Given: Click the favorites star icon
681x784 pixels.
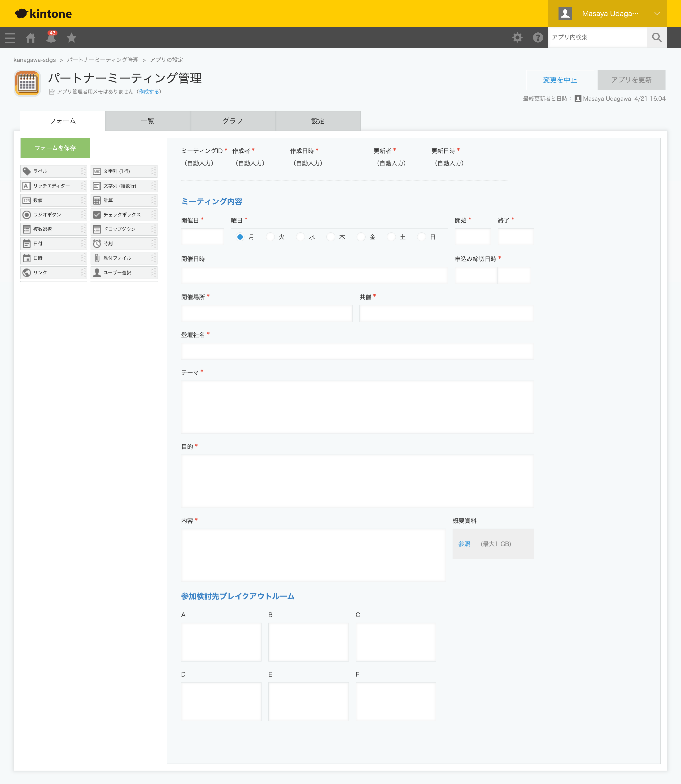Looking at the screenshot, I should 71,38.
